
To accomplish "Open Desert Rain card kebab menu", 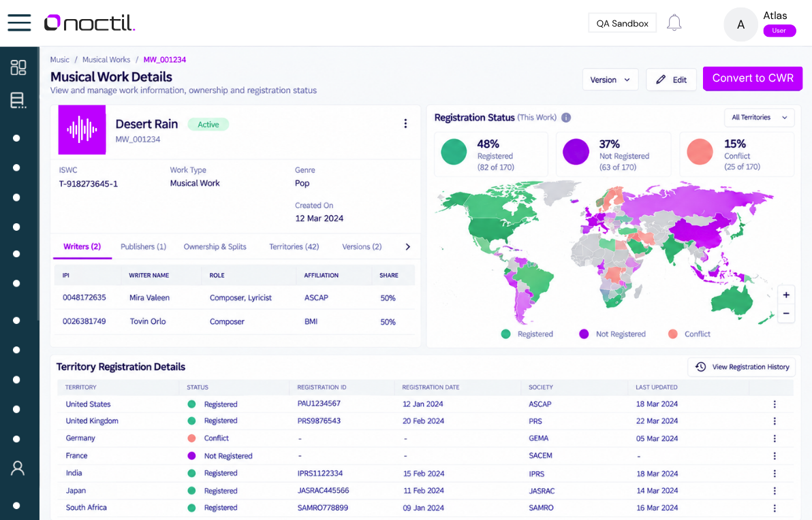I will [405, 123].
